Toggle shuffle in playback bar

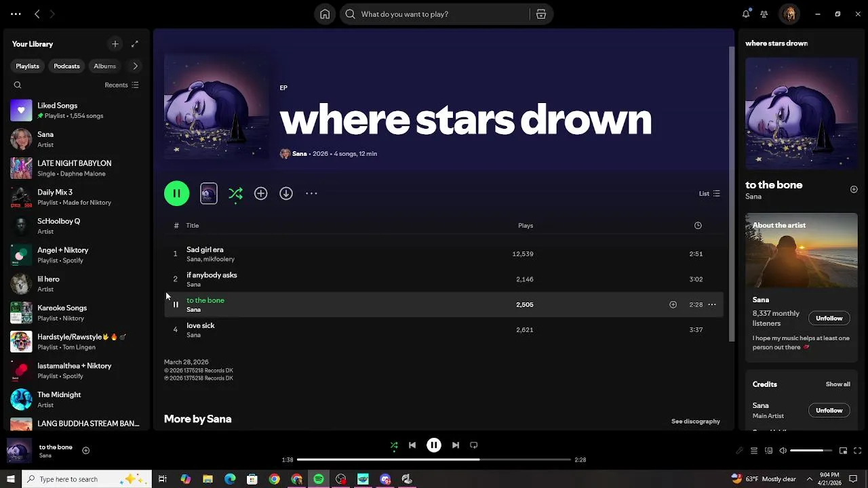tap(394, 445)
